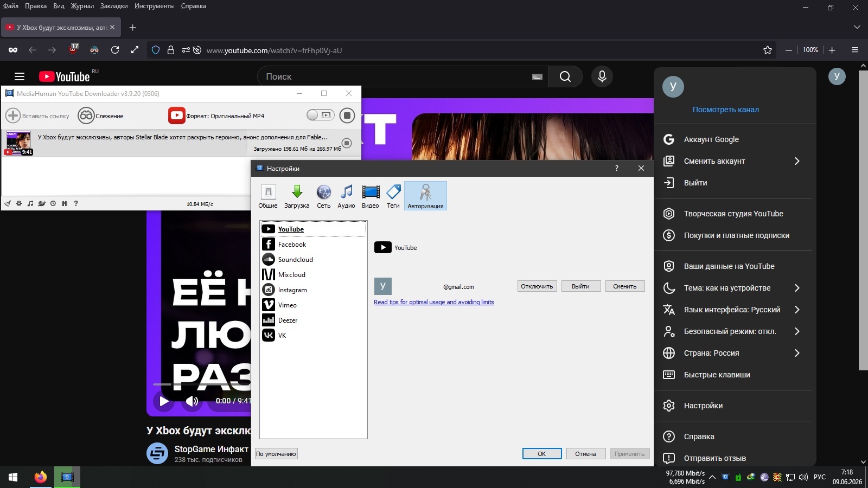Click the По умолчанию button
Screen dimensions: 868x488
(x=276, y=454)
